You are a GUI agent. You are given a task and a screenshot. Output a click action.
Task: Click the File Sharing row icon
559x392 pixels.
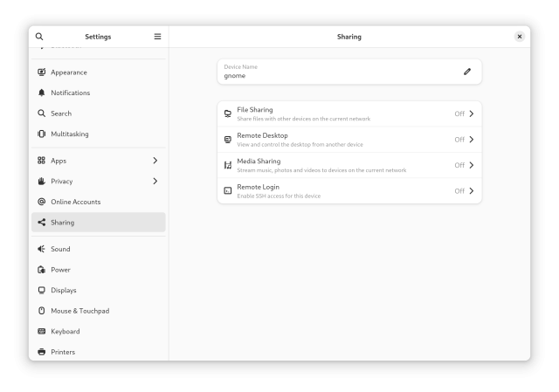click(227, 113)
